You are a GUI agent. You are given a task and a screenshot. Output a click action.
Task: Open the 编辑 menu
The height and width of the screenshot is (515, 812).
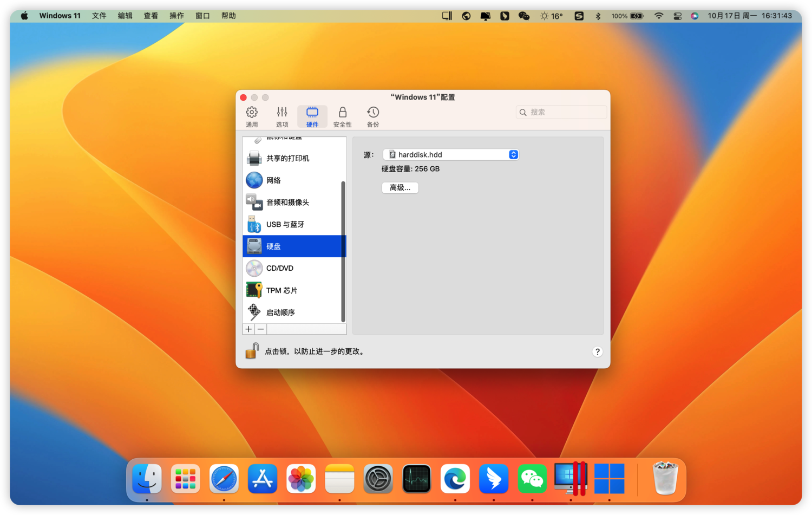click(125, 16)
